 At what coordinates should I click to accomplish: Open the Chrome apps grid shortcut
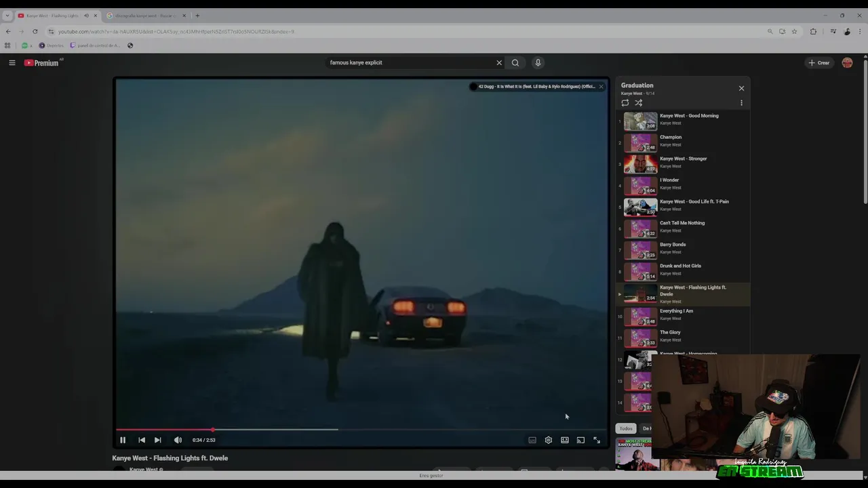point(7,45)
